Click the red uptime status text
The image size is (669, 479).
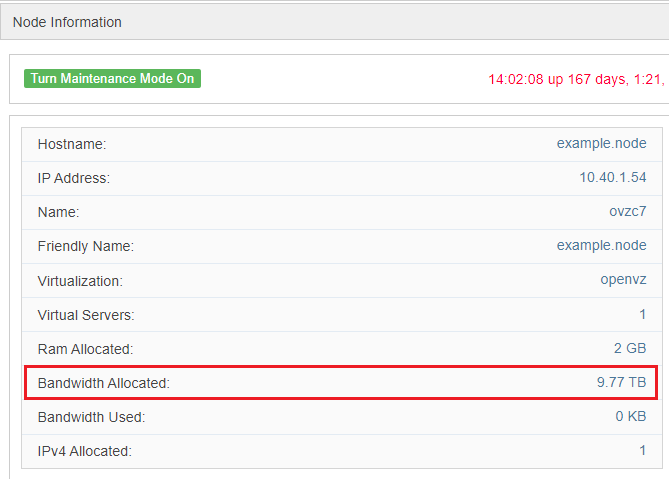coord(576,79)
